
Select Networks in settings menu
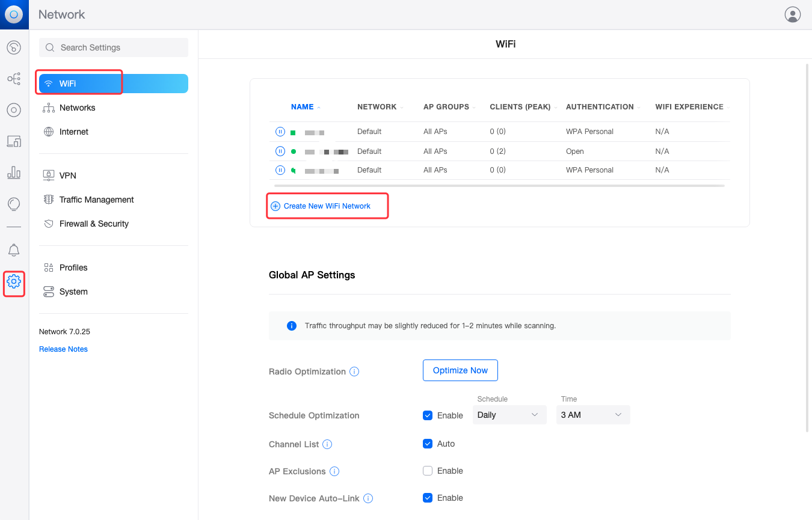tap(77, 108)
